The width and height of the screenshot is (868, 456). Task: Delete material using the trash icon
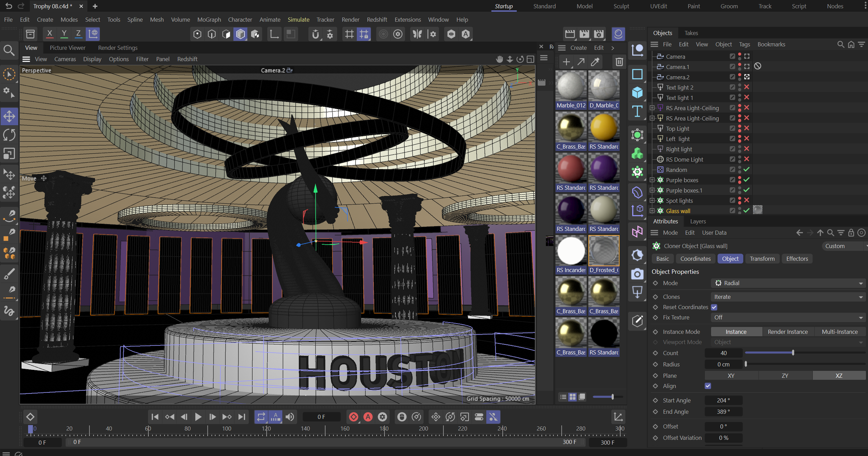pos(619,62)
